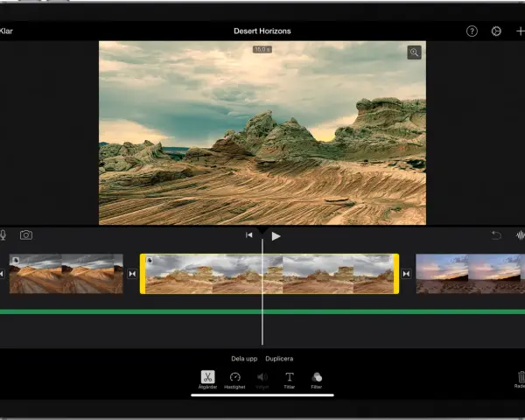This screenshot has height=420, width=525.
Task: Click the left yellow trim handle
Action: [143, 274]
